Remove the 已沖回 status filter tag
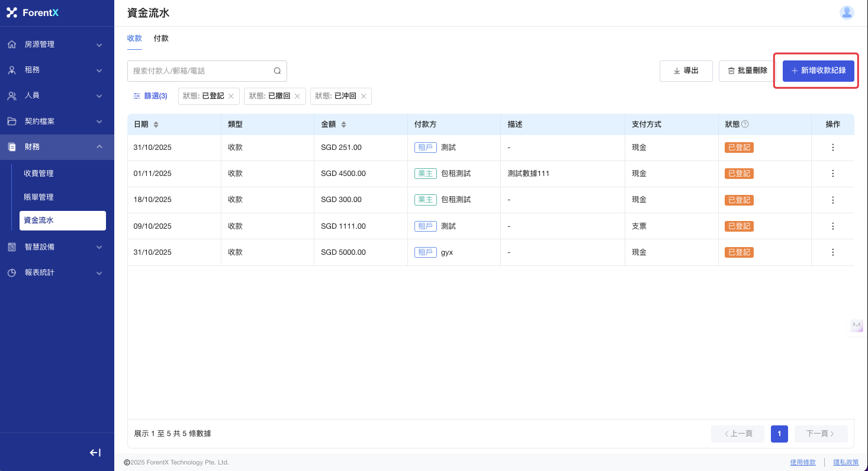868x471 pixels. [364, 96]
